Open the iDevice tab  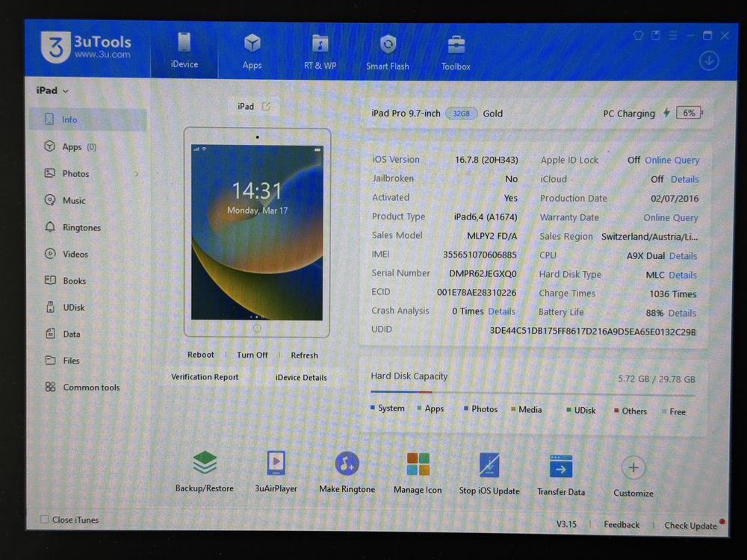185,51
